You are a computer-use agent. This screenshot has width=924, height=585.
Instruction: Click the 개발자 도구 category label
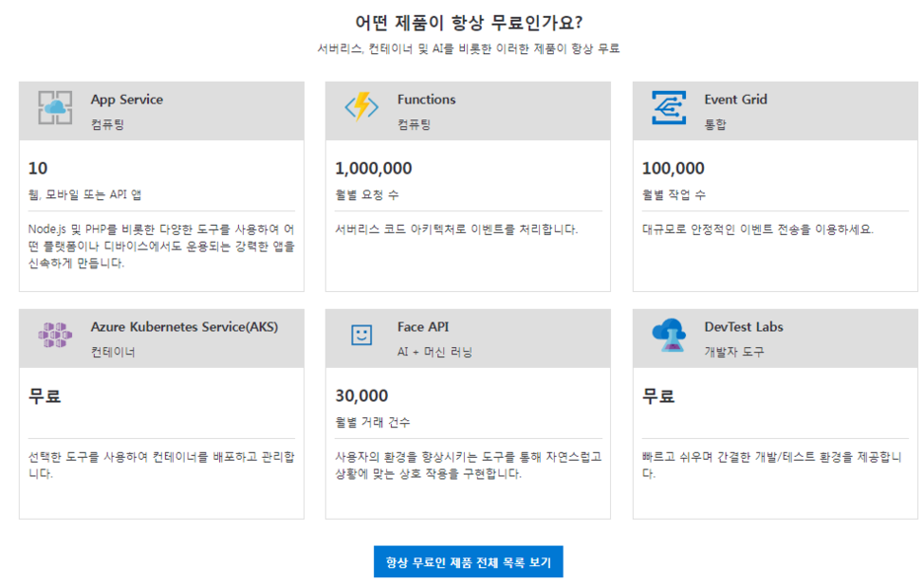tap(733, 352)
